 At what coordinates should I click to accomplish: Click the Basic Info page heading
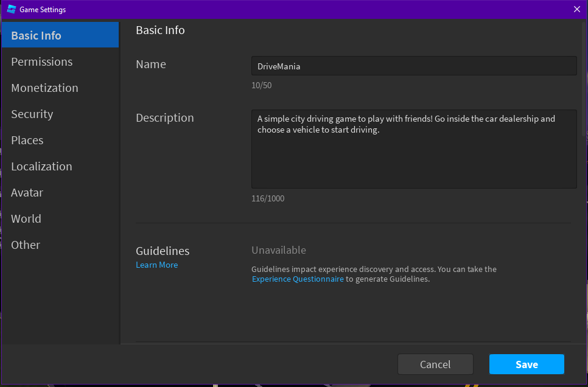(160, 30)
